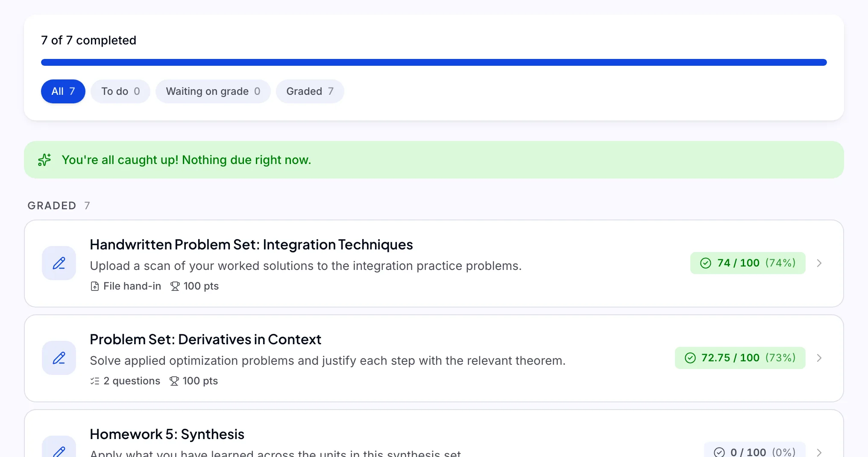Click the 0 / 100 (0%) grade badge

(755, 450)
